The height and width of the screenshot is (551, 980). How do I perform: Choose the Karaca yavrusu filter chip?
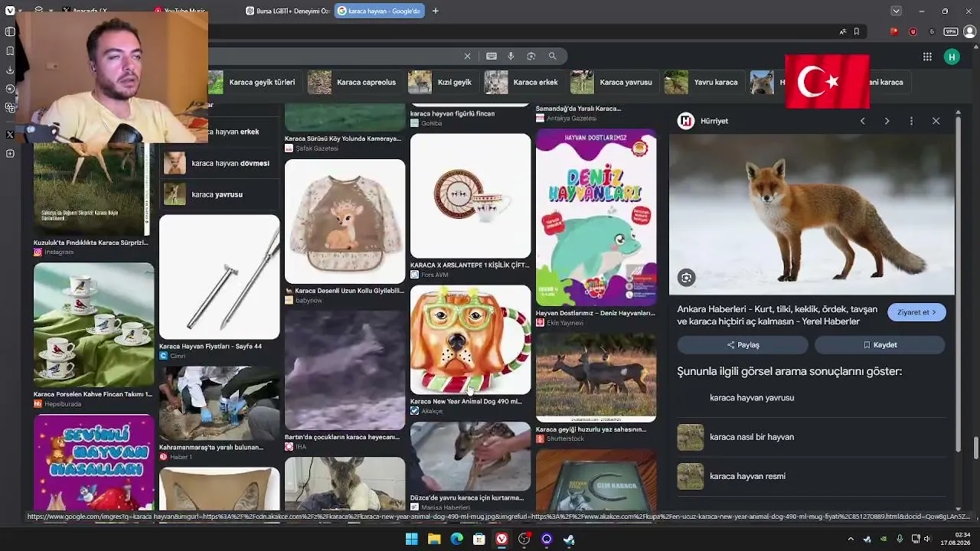[614, 82]
